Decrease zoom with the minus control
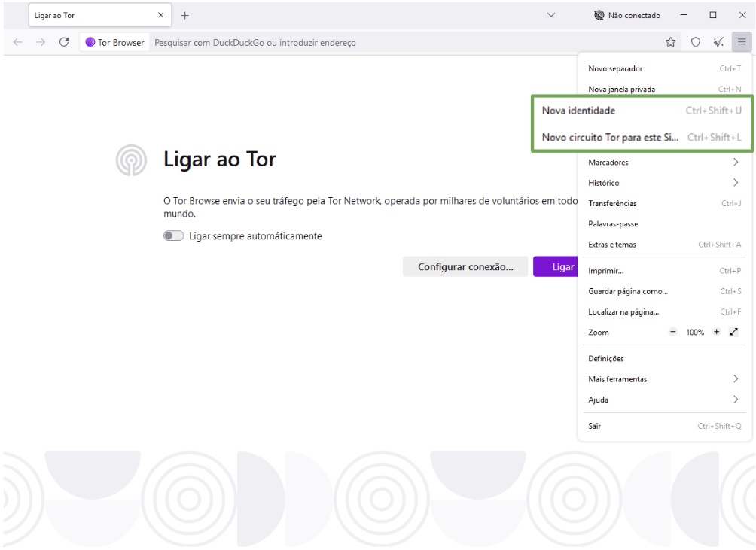 tap(672, 332)
